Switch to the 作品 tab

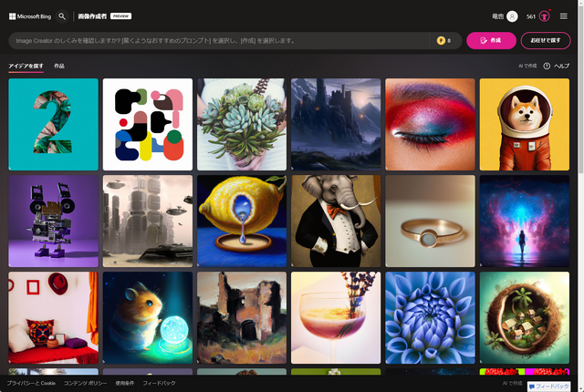pos(58,66)
